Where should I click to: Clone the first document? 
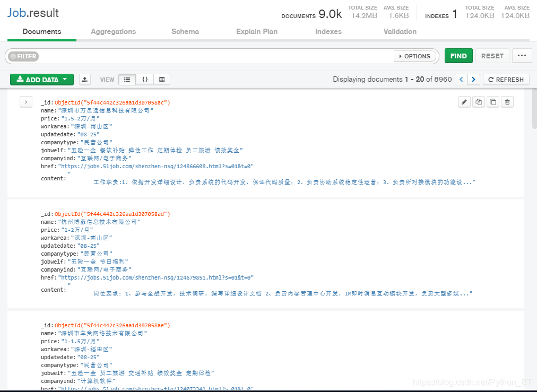click(493, 102)
